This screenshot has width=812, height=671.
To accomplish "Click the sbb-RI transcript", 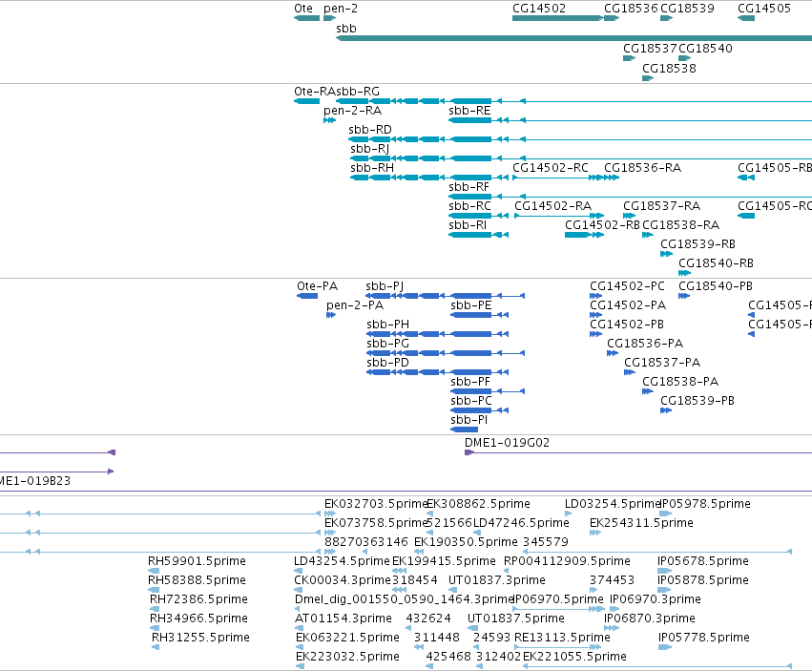I will [478, 235].
